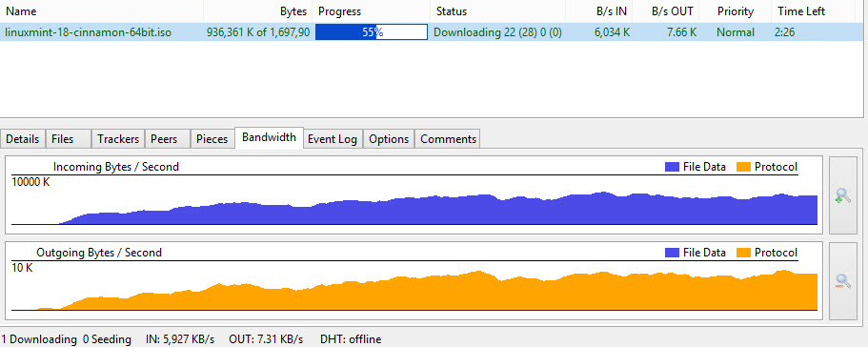This screenshot has height=347, width=868.
Task: Click the '10 K' outgoing scale label
Action: point(22,268)
